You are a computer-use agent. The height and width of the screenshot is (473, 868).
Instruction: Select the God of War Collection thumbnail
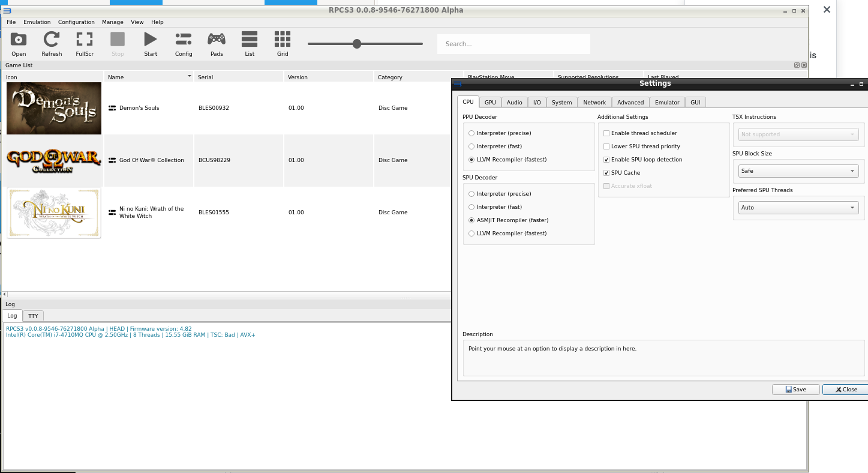coord(54,160)
